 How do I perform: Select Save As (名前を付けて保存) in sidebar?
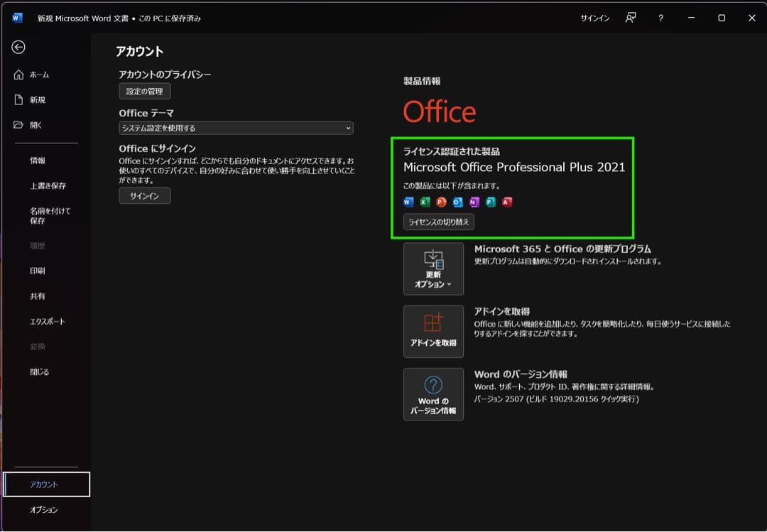point(50,216)
